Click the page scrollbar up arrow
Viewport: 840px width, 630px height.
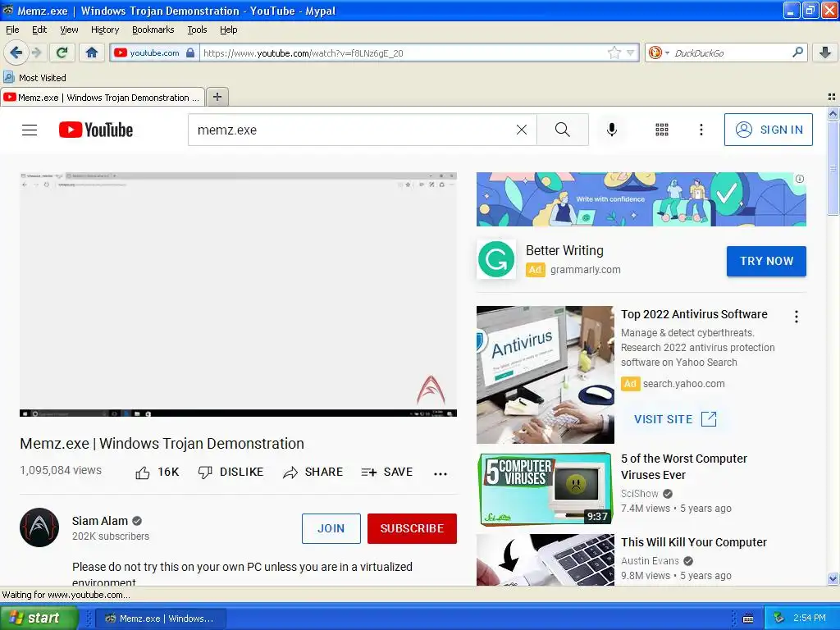coord(833,113)
